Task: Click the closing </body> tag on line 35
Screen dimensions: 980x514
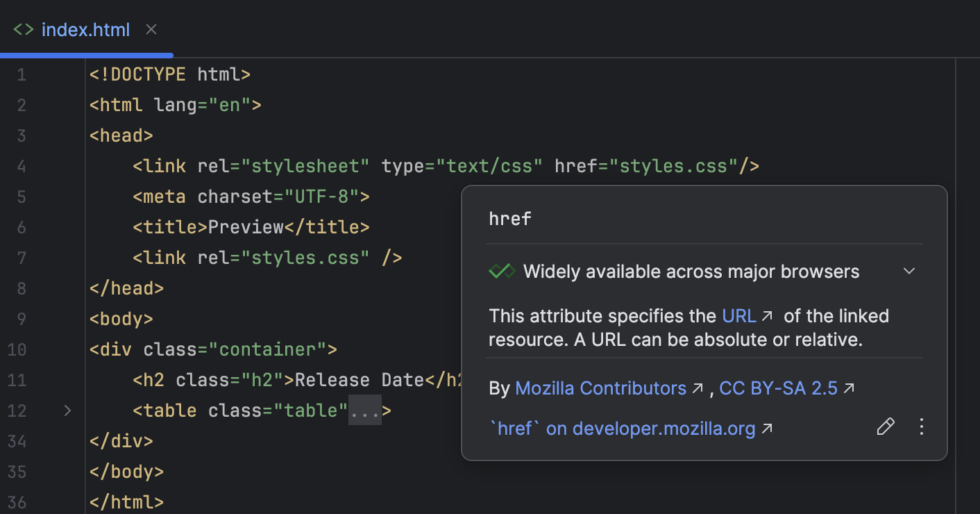Action: click(127, 472)
